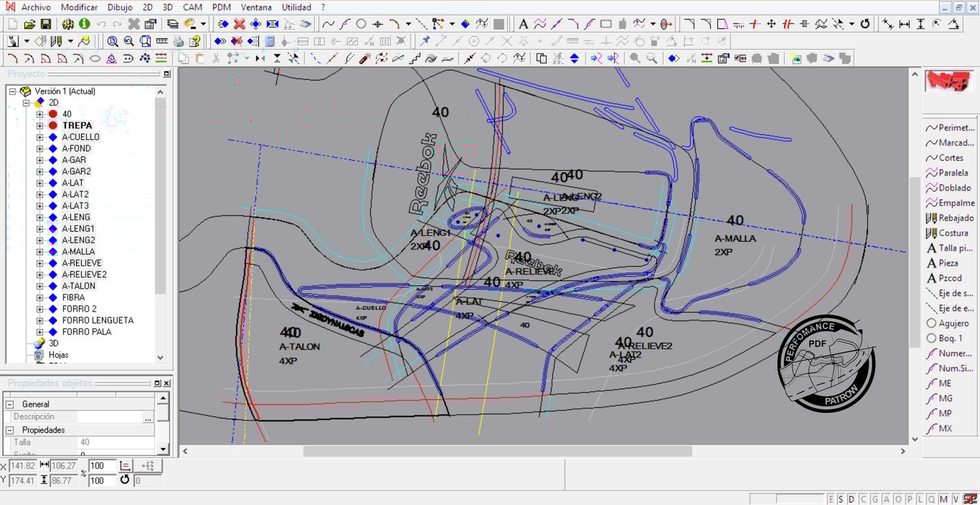The image size is (980, 505).
Task: Select the Paralela line type
Action: coord(949,173)
